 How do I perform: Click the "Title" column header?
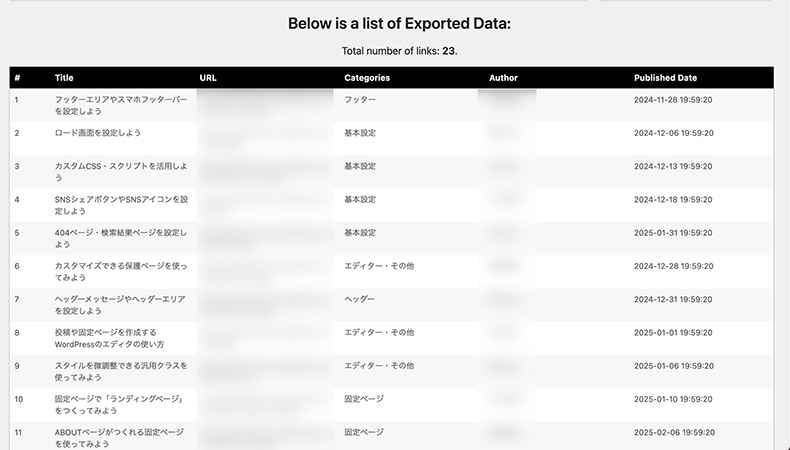point(64,77)
